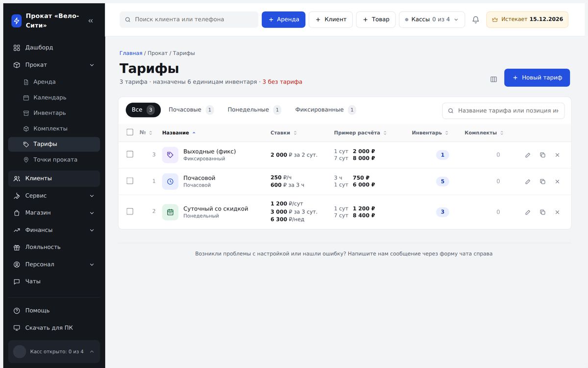Duplicate the Выходные (фикс) tariff

[542, 155]
